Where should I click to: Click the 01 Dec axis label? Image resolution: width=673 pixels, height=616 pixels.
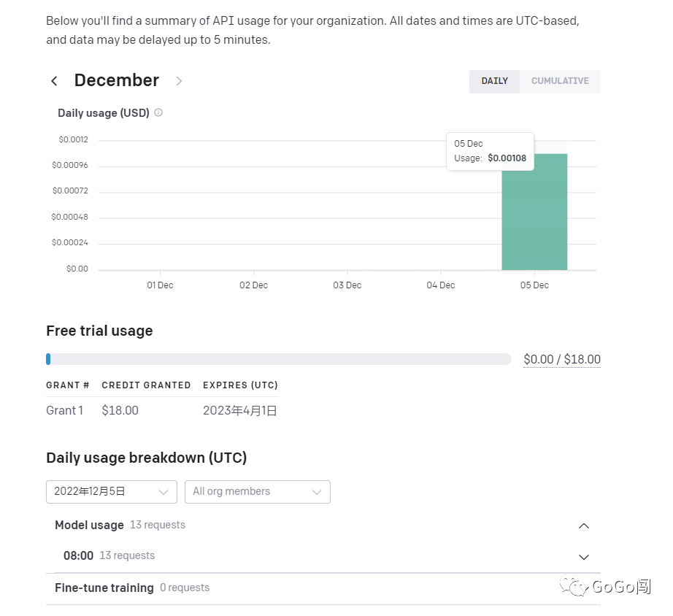160,285
